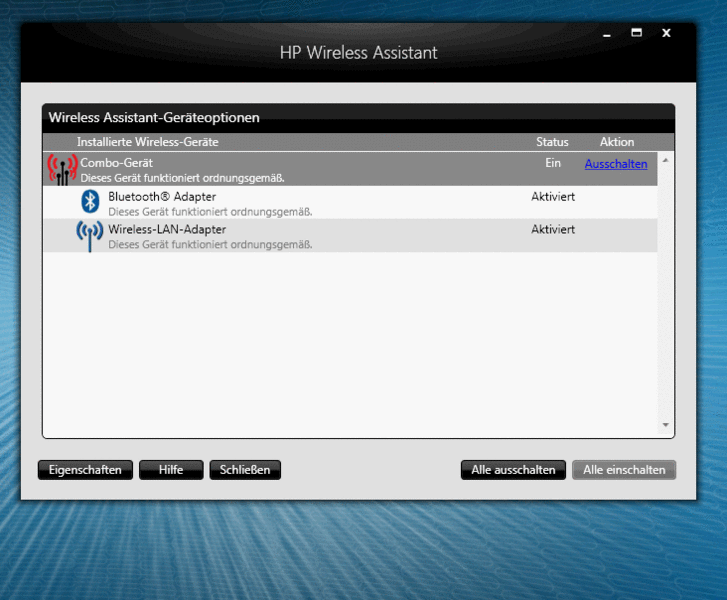Click the scrollbar up arrow in device list
Image resolution: width=727 pixels, height=600 pixels.
(x=666, y=160)
